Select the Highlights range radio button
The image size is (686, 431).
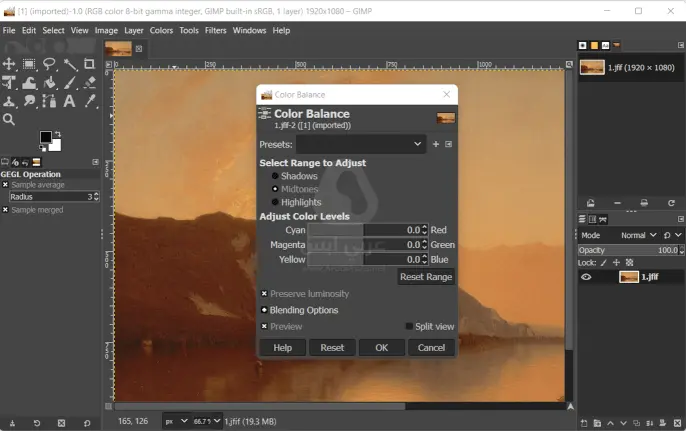click(x=275, y=202)
